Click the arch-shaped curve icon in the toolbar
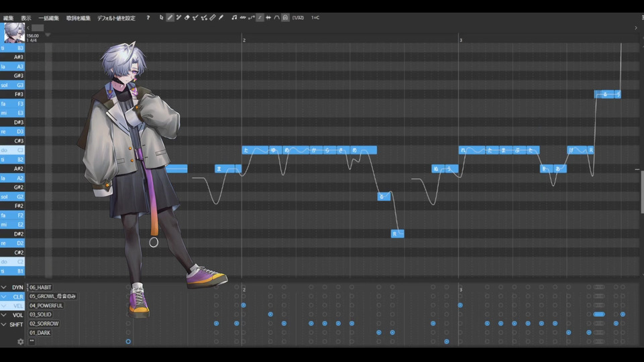Screen dimensions: 644x362 tap(277, 17)
